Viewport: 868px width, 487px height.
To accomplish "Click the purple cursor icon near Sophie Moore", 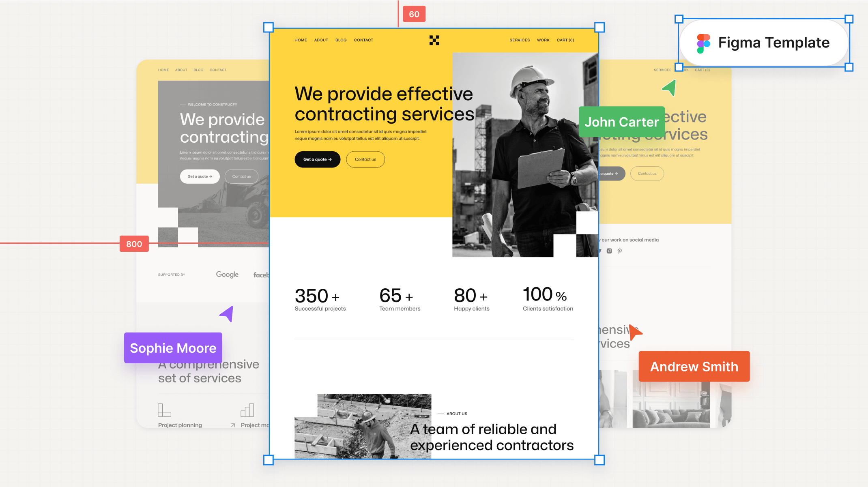I will (227, 313).
